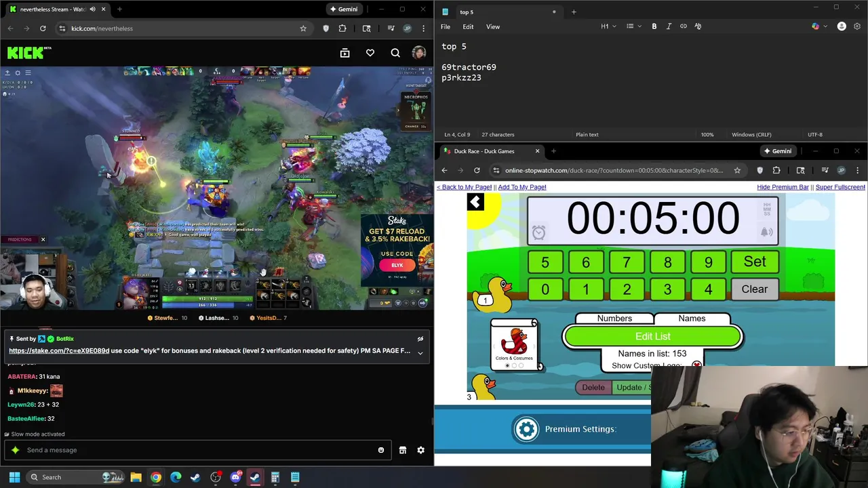Image resolution: width=868 pixels, height=488 pixels.
Task: Toggle the bell sound icon on timer
Action: [766, 232]
